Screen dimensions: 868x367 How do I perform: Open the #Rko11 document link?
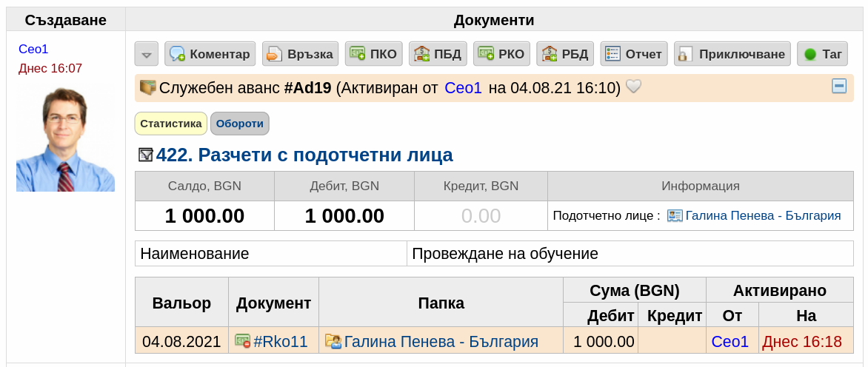coord(280,342)
